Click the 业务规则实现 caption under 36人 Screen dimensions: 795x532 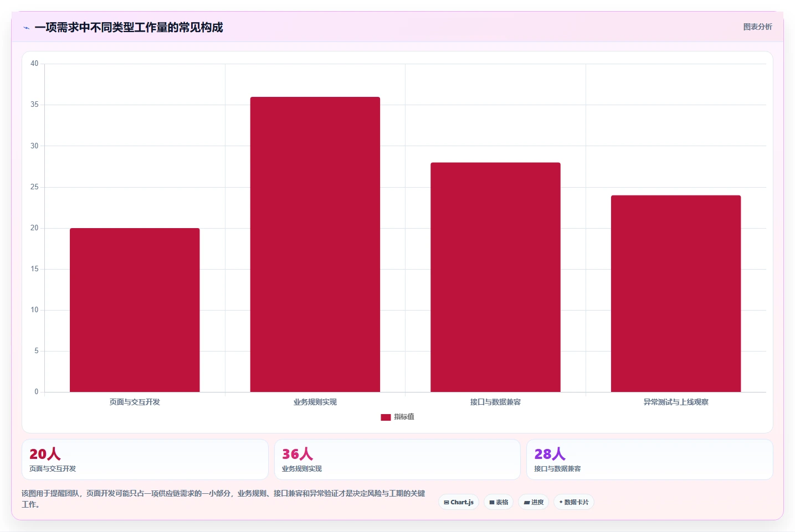(302, 469)
